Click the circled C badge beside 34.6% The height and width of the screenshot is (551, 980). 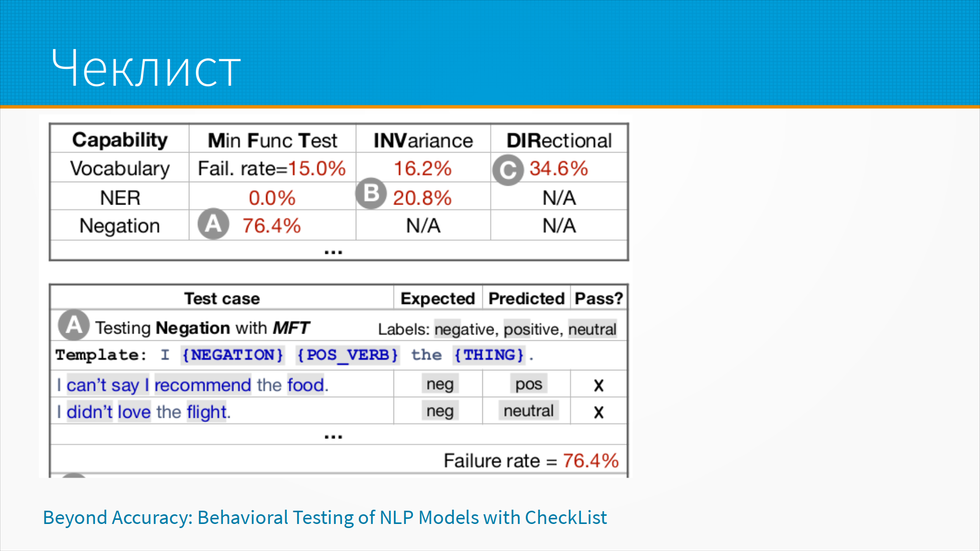[x=508, y=170]
